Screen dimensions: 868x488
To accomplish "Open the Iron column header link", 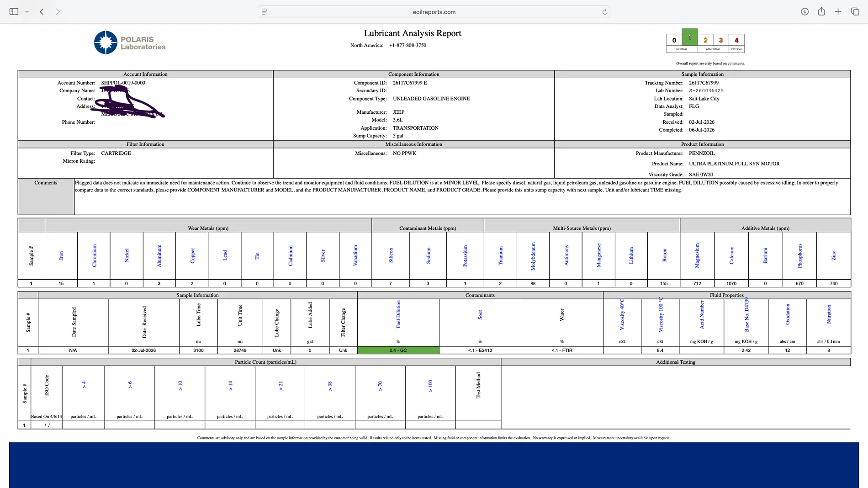I will point(61,255).
